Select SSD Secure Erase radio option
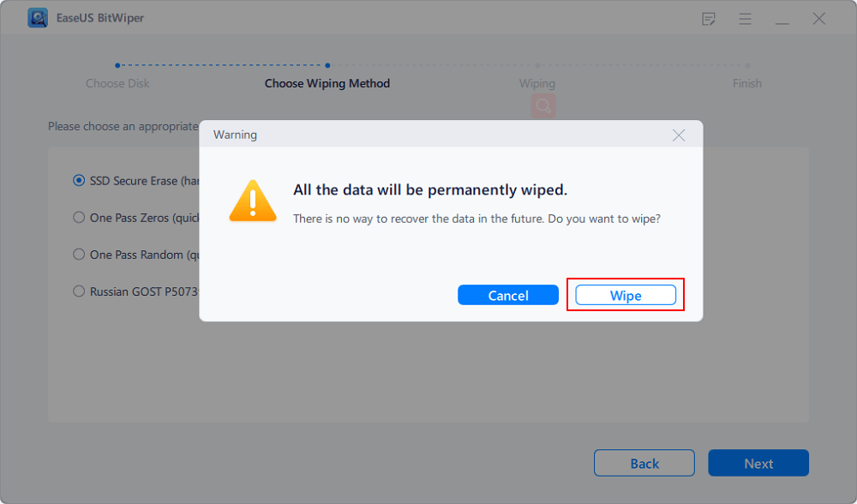The width and height of the screenshot is (857, 504). pyautogui.click(x=80, y=181)
